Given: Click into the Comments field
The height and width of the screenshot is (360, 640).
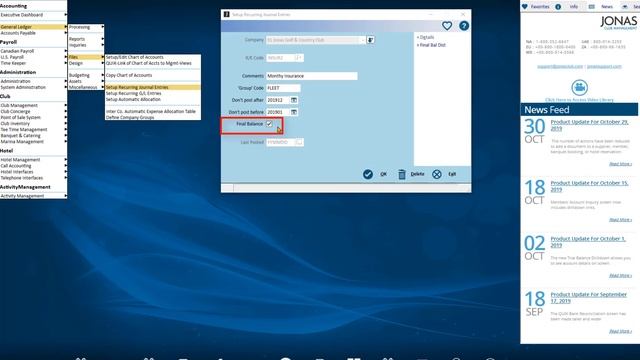Looking at the screenshot, I should pyautogui.click(x=312, y=76).
